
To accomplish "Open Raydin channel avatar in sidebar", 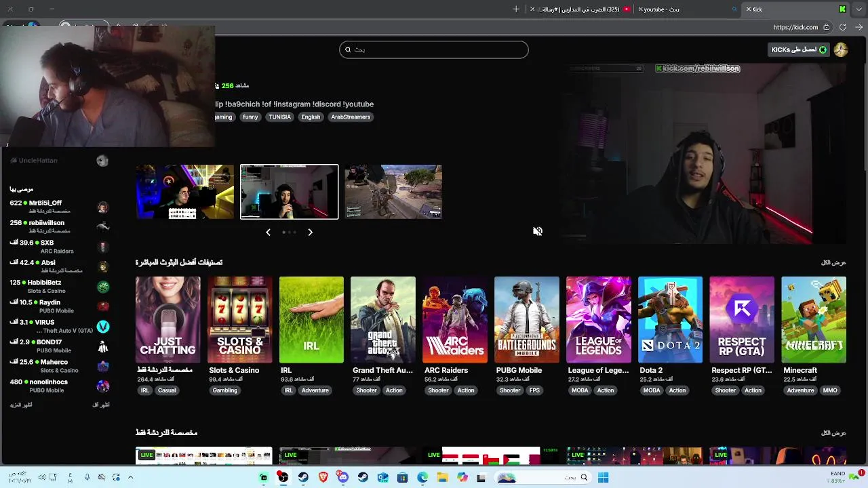I will [102, 306].
